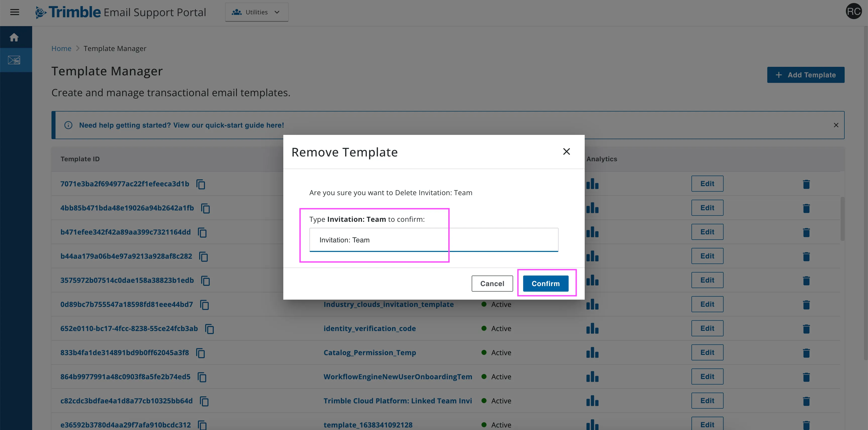868x430 pixels.
Task: Copy template ID 3575972b07514c0dae158a38823b1edb
Action: pos(205,280)
